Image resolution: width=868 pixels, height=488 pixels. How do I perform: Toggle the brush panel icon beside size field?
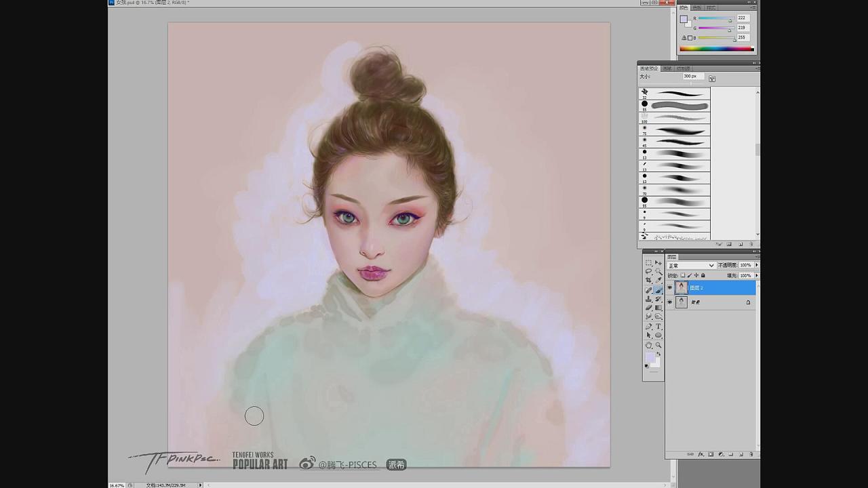tap(712, 79)
